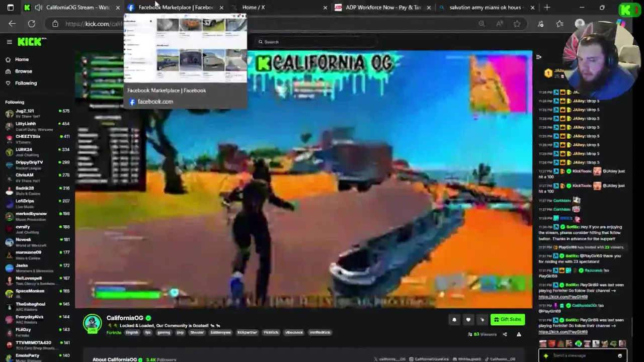Click the address bar URL kick.com

coord(94,24)
